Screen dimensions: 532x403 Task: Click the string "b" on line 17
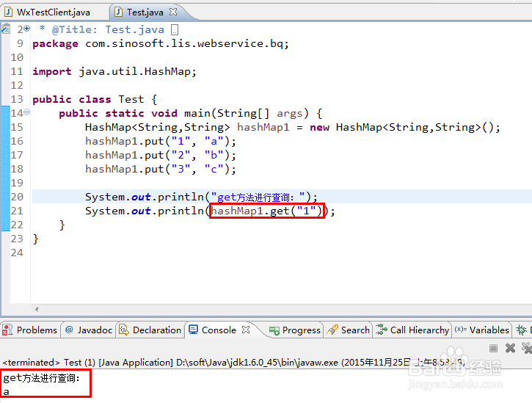pyautogui.click(x=214, y=155)
